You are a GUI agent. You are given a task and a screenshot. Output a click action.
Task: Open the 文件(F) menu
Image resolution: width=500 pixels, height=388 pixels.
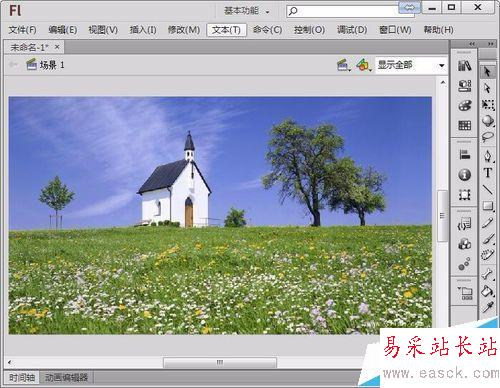click(x=22, y=30)
